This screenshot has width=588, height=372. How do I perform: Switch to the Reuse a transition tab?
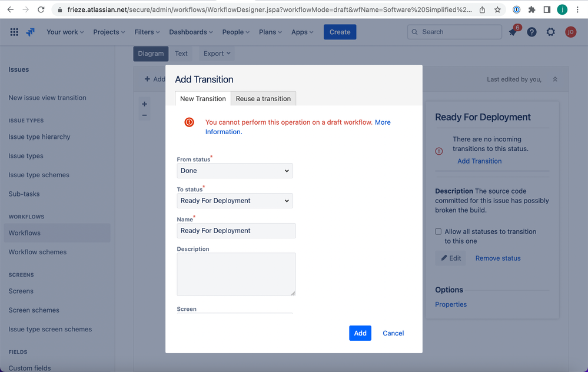[x=263, y=99]
